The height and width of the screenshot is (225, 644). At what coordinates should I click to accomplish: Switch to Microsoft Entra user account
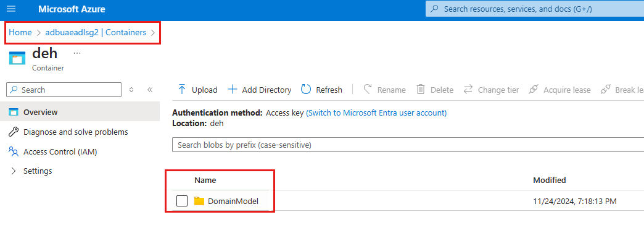[x=376, y=112]
